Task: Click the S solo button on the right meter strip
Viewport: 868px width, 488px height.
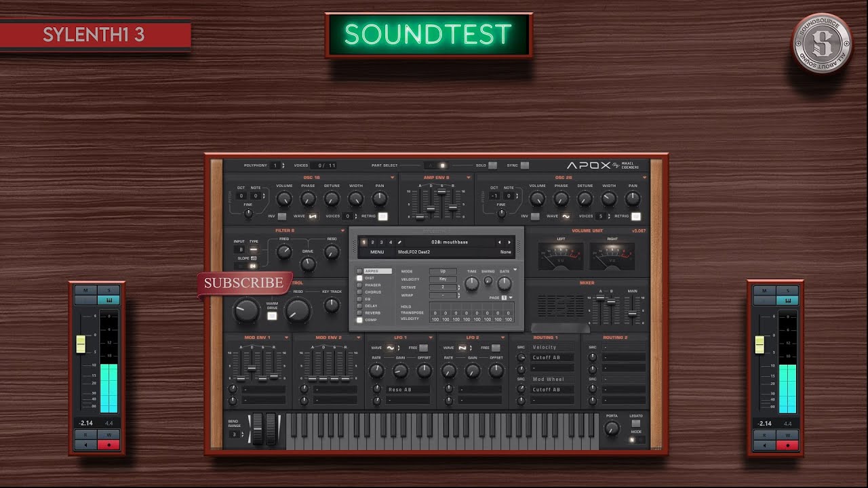Action: coord(787,290)
